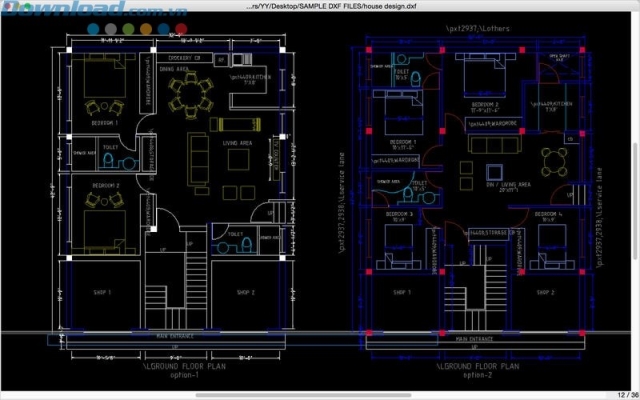Click the sofa in option-2 Din / Living area
The width and height of the screenshot is (640, 400).
click(x=487, y=143)
